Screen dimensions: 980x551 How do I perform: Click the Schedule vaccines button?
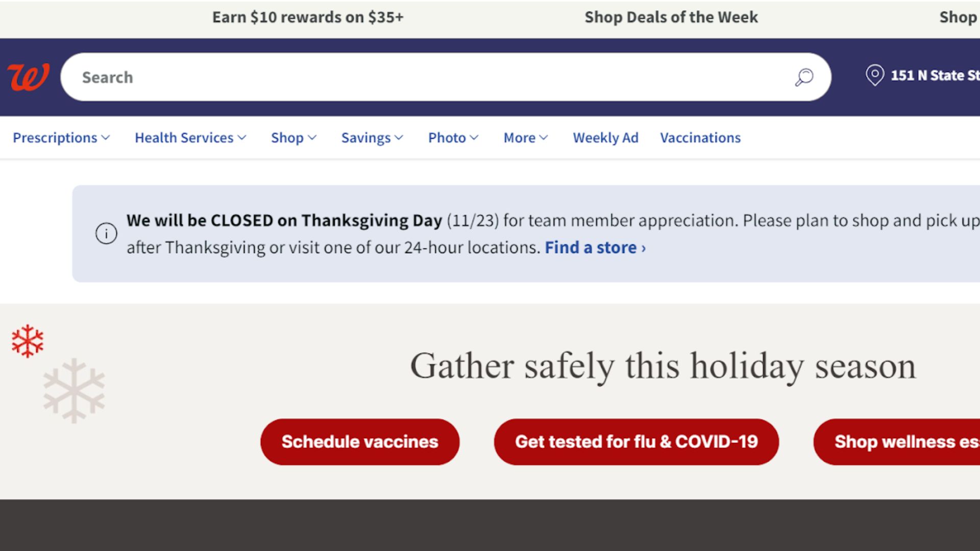coord(360,442)
